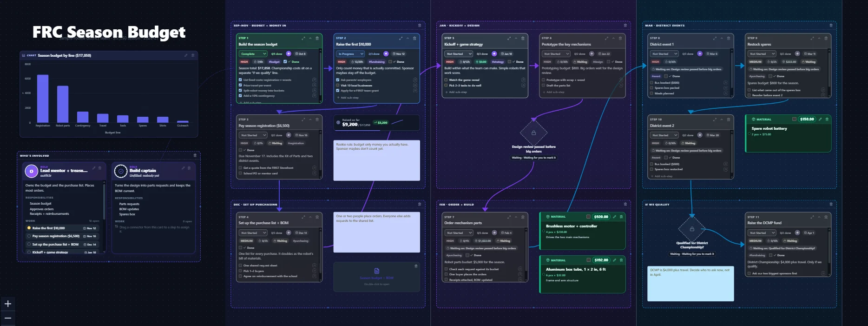Collapse the Step 6 Prototype card
Viewport: 868px width, 326px height.
click(x=613, y=38)
